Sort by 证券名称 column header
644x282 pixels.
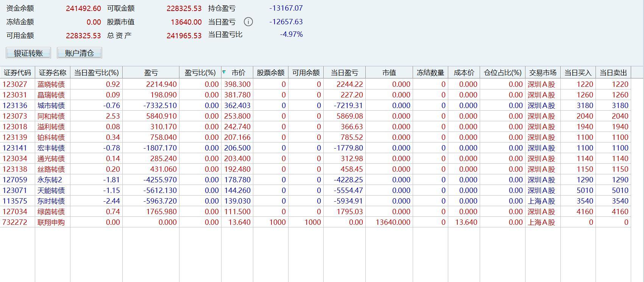(53, 72)
